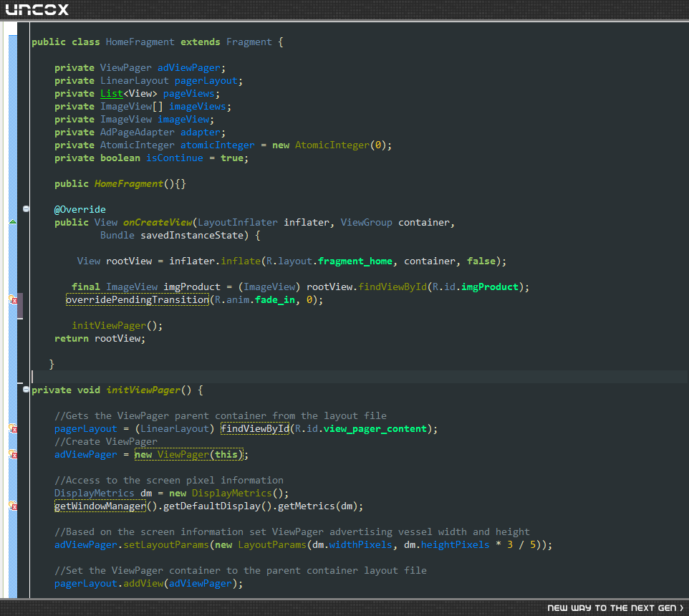This screenshot has width=689, height=616.
Task: Click the error marker next to findViewById line
Action: (13, 428)
